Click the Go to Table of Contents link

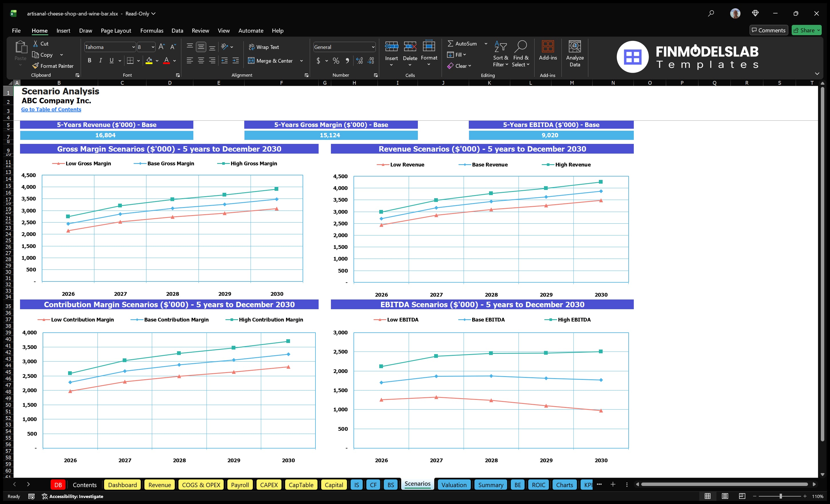pyautogui.click(x=51, y=109)
